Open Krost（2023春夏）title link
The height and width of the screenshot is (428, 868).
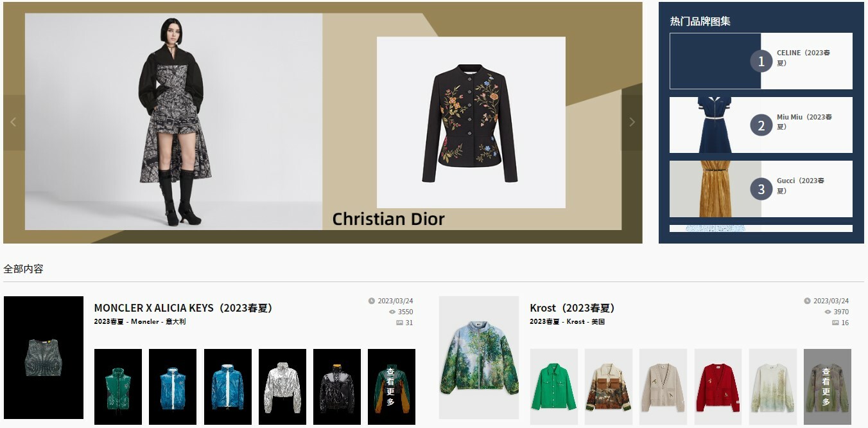pos(572,308)
